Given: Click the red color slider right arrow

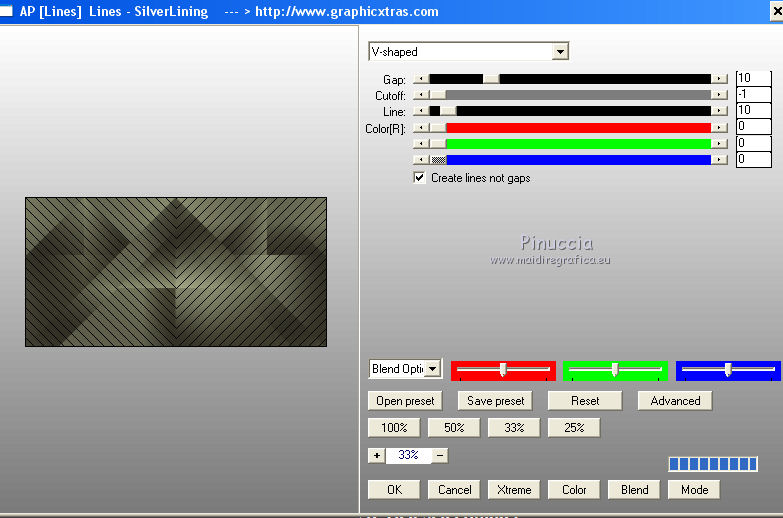Looking at the screenshot, I should (x=719, y=127).
